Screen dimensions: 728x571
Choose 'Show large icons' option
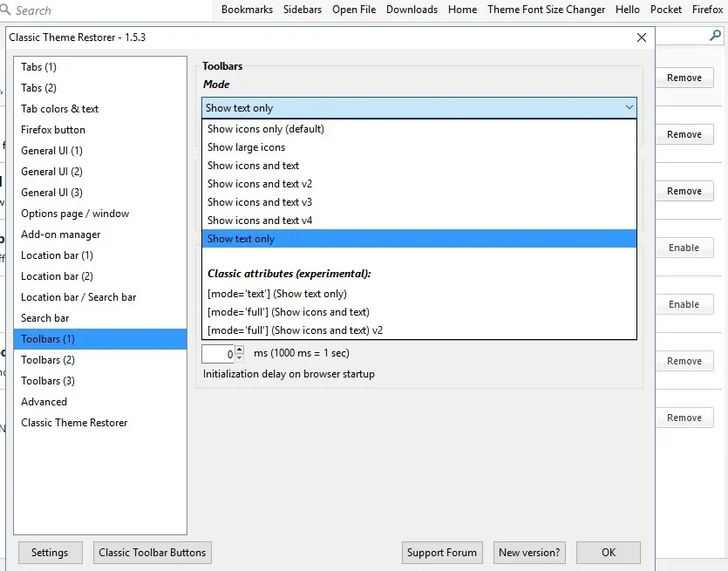point(419,147)
